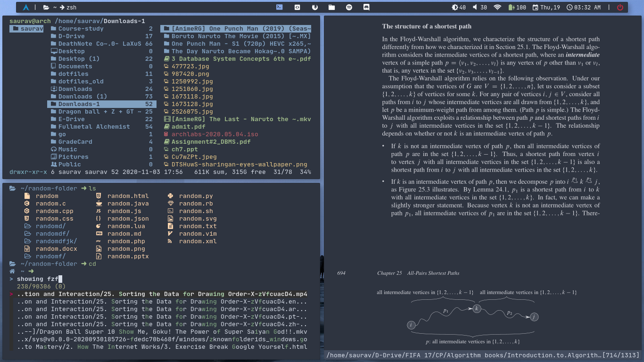Screen dimensions: 644x362
Task: Click the RSS icon beside random.xml
Action: click(x=170, y=241)
